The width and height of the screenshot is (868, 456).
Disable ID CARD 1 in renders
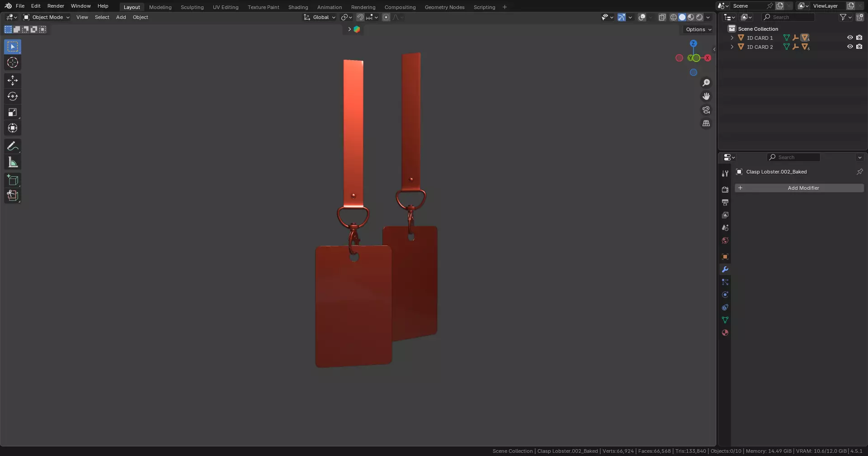click(859, 38)
